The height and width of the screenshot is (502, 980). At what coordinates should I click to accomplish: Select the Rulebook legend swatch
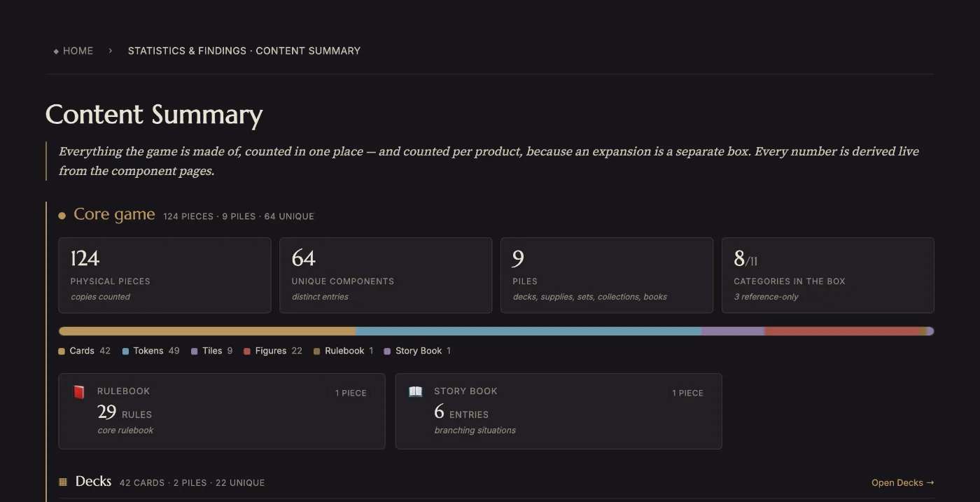[x=316, y=351]
